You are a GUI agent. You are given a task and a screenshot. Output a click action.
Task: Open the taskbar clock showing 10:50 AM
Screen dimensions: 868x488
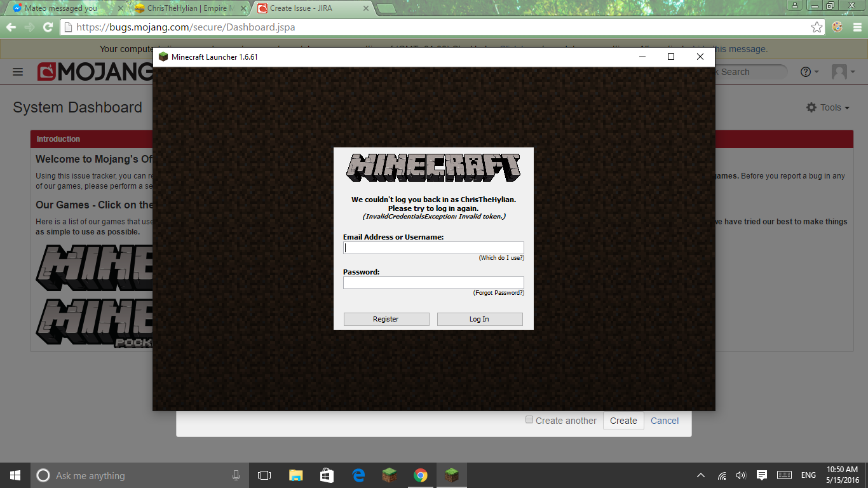pyautogui.click(x=843, y=475)
